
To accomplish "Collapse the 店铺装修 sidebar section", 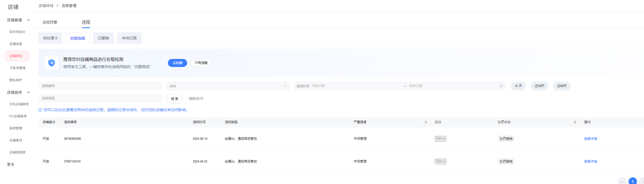I will point(29,92).
